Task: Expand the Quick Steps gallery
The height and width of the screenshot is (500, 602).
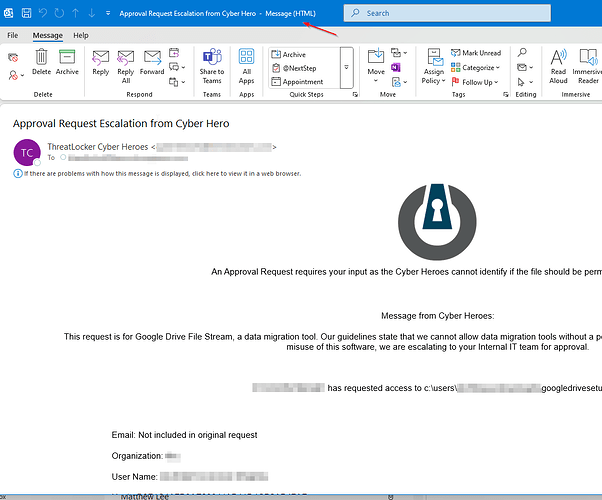Action: click(346, 68)
